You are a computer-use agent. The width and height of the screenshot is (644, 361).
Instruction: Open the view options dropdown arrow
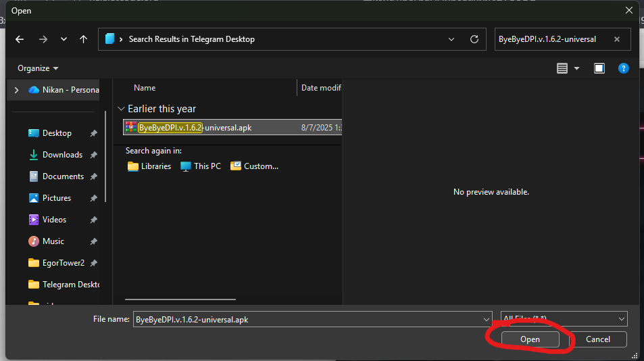click(x=576, y=68)
